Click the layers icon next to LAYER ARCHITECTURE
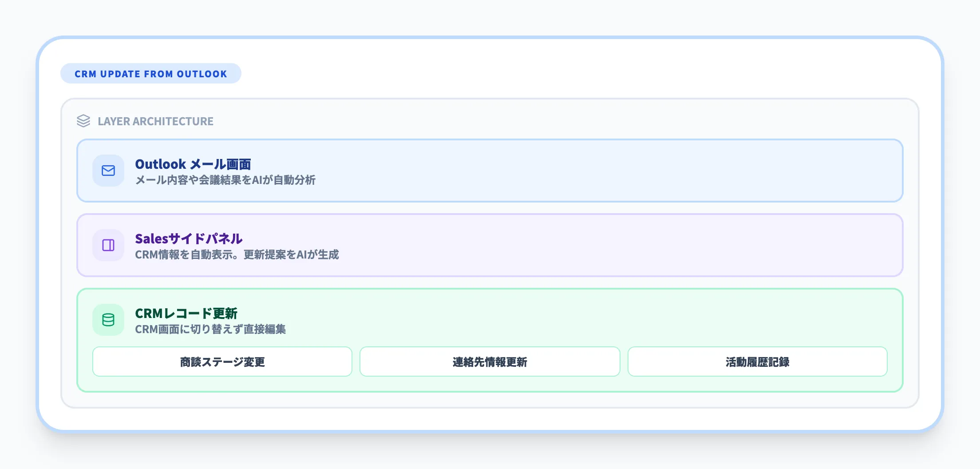Image resolution: width=980 pixels, height=469 pixels. pyautogui.click(x=83, y=121)
